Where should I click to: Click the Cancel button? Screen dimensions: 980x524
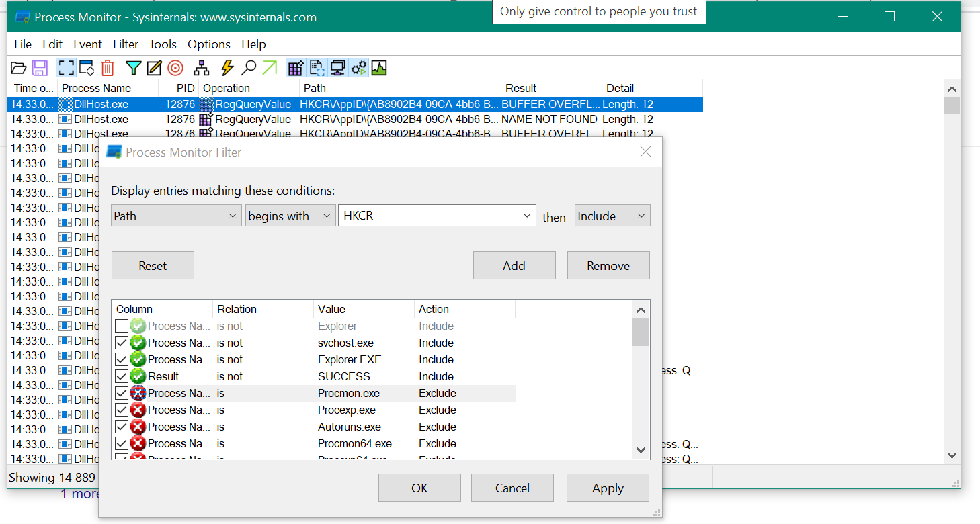[x=512, y=488]
